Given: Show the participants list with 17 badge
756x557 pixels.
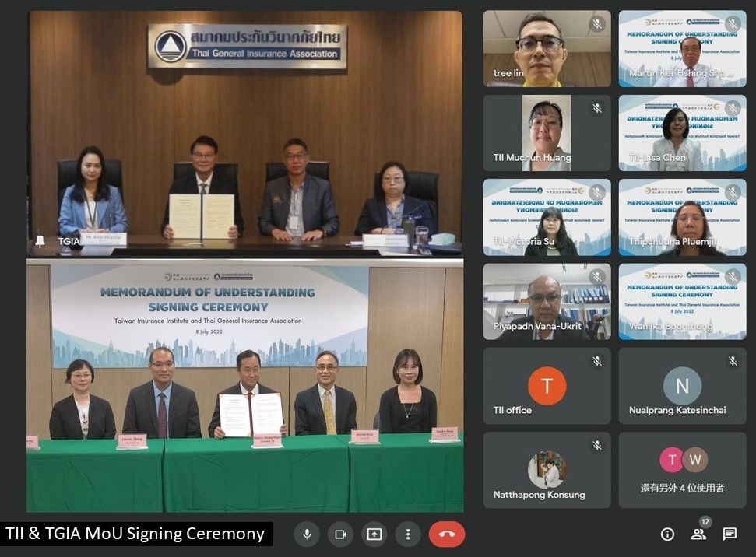Looking at the screenshot, I should (699, 532).
